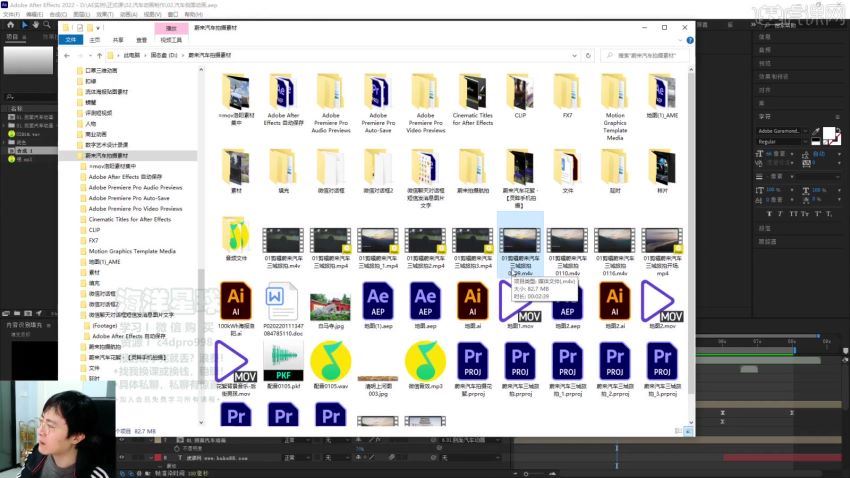
Task: Open the 主页 (Home) ribbon tab
Action: (95, 40)
